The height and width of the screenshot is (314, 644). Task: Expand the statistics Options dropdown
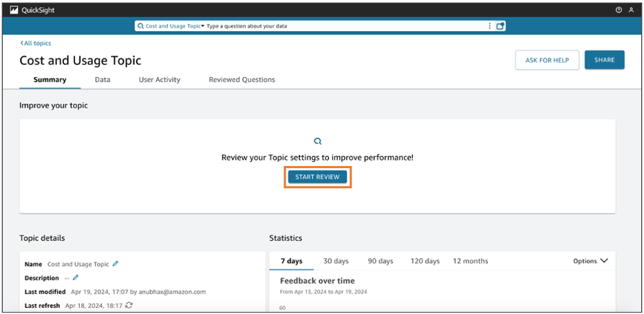pyautogui.click(x=590, y=261)
